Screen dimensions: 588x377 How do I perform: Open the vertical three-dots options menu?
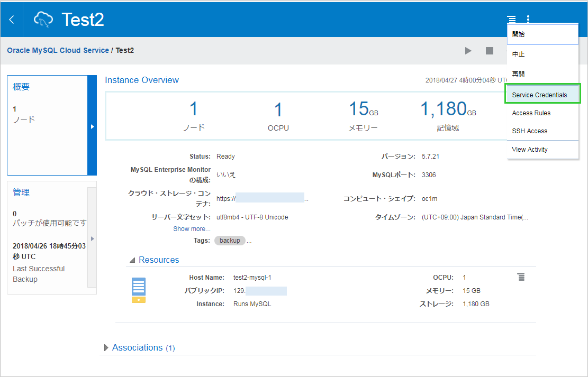[528, 19]
